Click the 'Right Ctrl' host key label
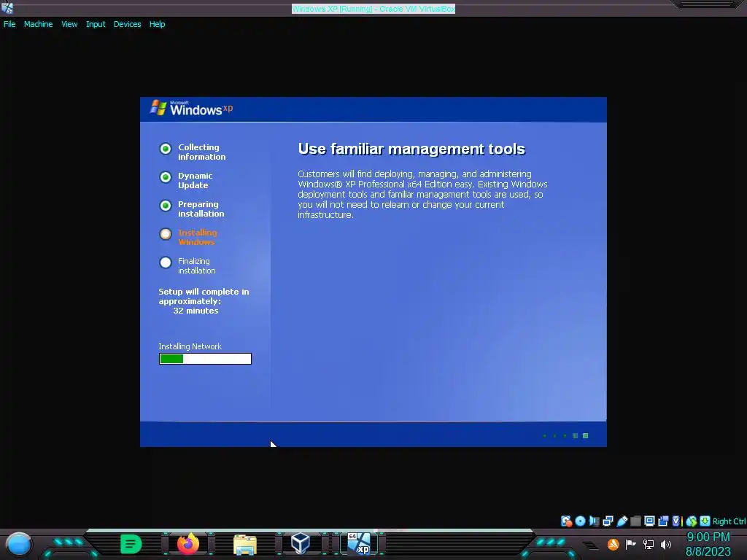This screenshot has height=560, width=747. [x=729, y=521]
